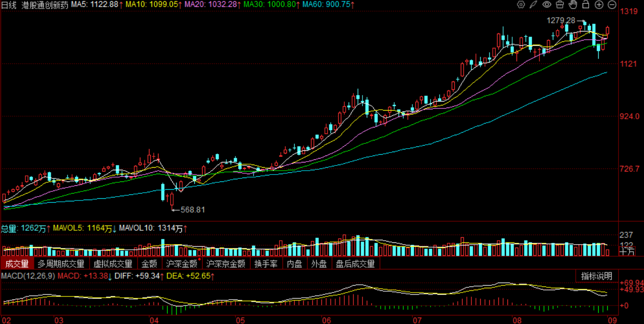Screen dimensions: 644x324
Task: Click the 03 month timeline marker
Action: pyautogui.click(x=59, y=320)
